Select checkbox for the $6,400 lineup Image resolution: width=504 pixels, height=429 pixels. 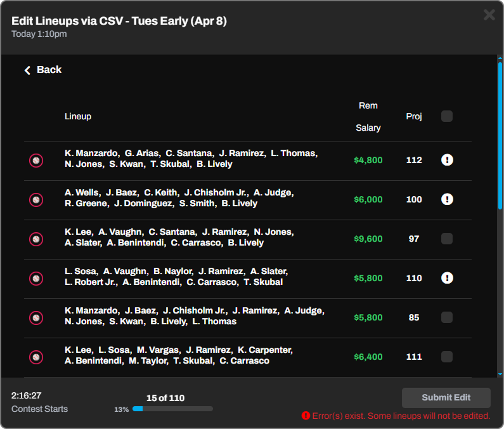click(447, 357)
